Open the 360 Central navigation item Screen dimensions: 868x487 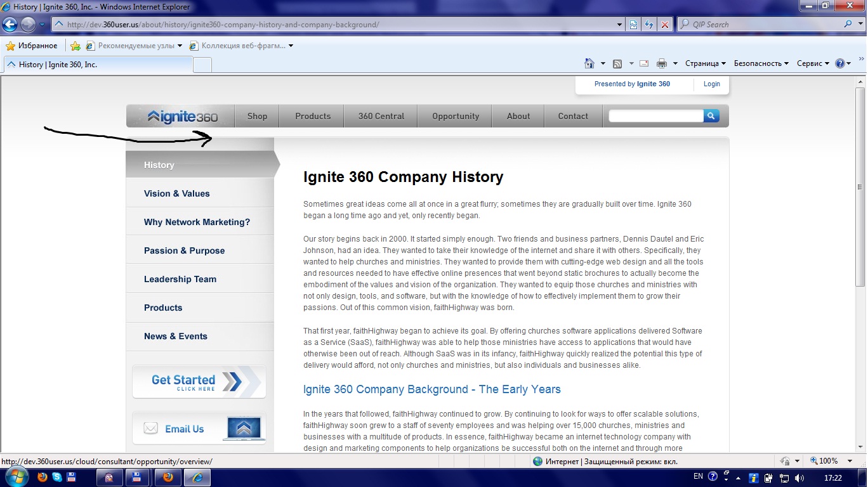click(381, 116)
